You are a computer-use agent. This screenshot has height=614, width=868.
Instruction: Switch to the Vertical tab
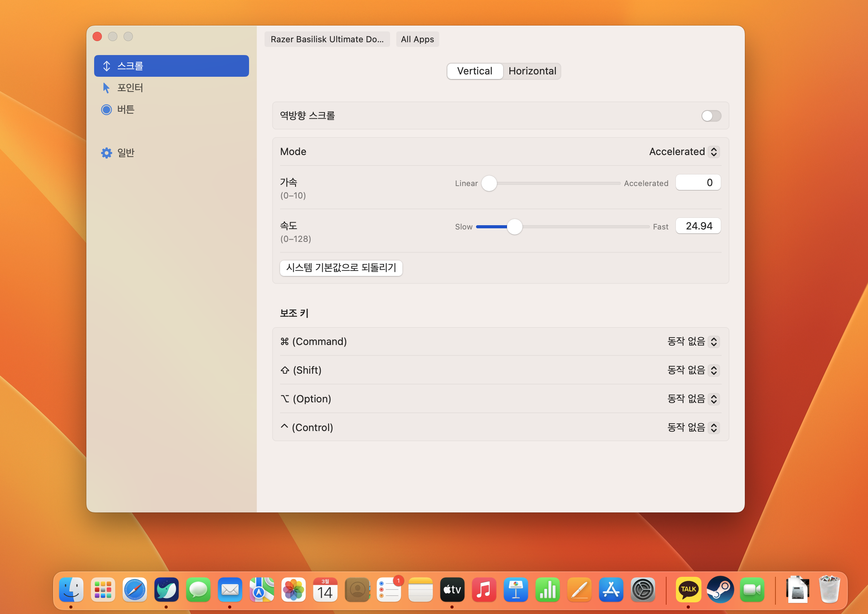tap(474, 71)
